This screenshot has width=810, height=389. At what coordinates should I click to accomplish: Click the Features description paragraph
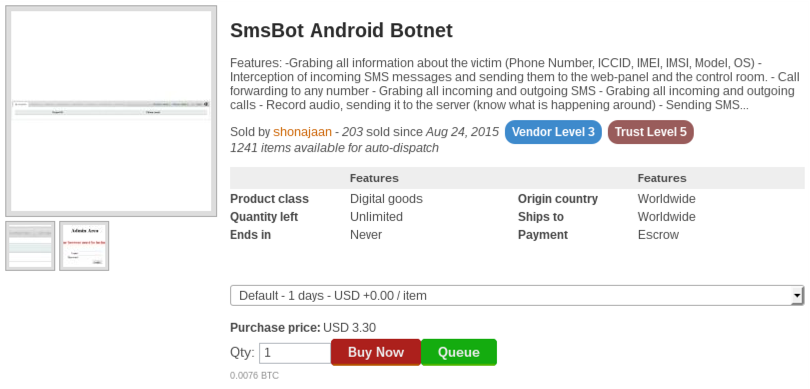pos(515,84)
